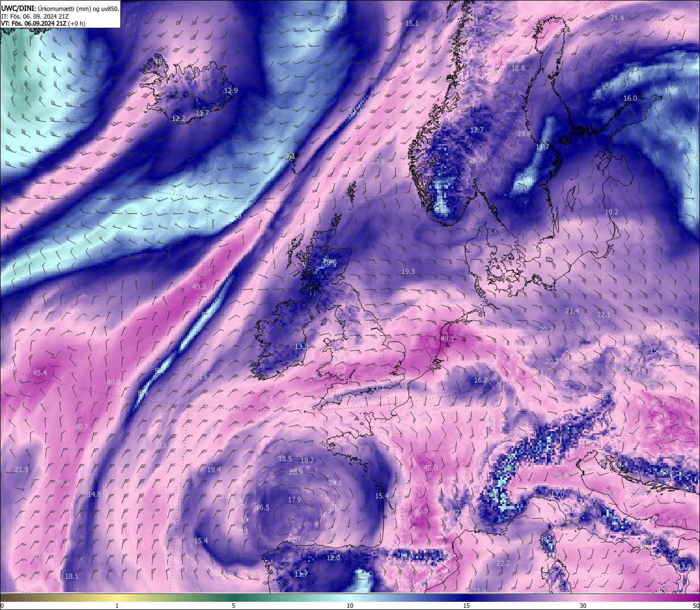Click the 12.7 value over Norway

pyautogui.click(x=477, y=130)
